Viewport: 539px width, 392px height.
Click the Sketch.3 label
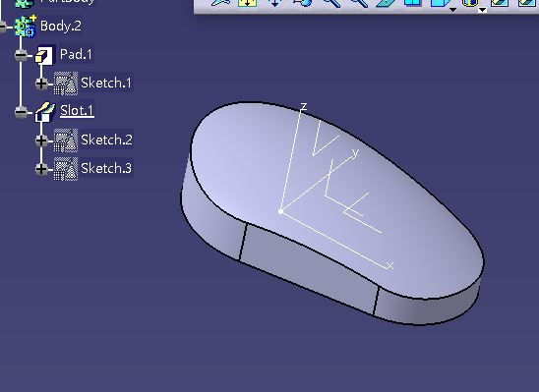coord(106,168)
